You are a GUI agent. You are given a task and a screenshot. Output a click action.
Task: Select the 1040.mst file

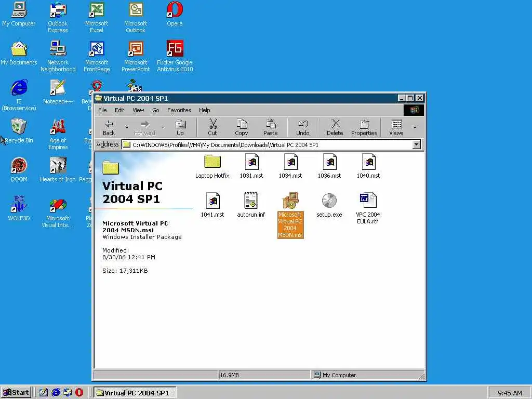[368, 166]
